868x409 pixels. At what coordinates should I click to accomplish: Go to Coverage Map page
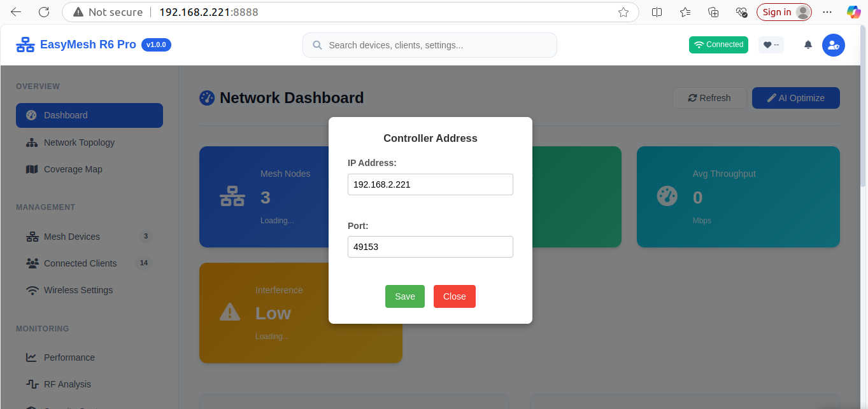coord(73,169)
